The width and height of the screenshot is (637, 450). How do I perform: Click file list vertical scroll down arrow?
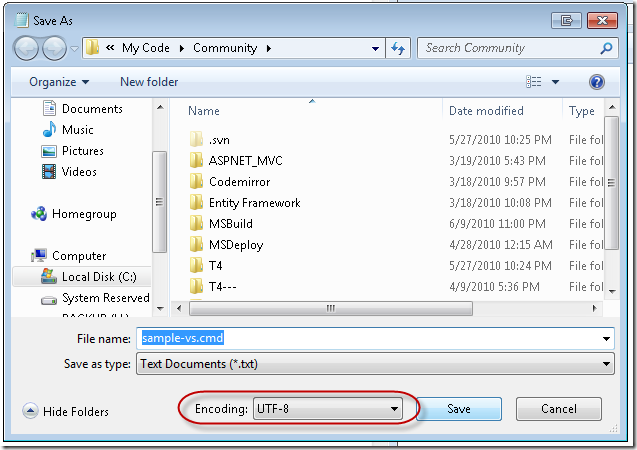click(612, 291)
